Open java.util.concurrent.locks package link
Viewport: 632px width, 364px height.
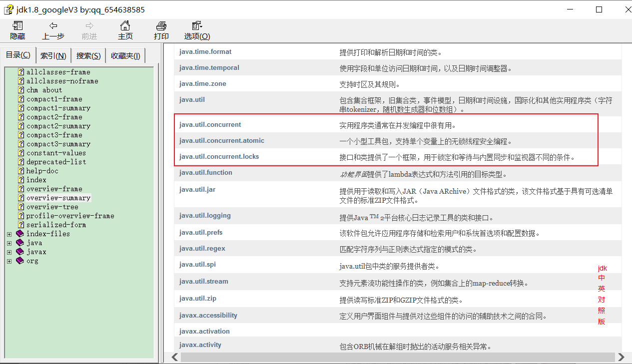tap(219, 156)
